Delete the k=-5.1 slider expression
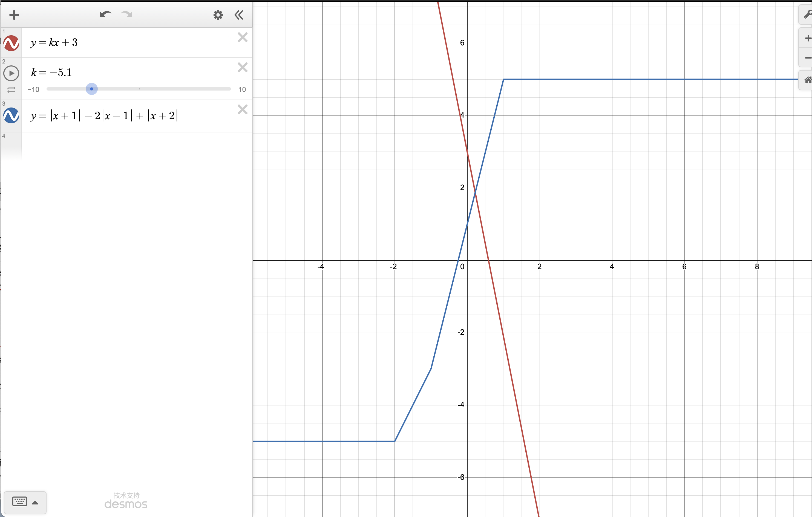This screenshot has height=517, width=812. coord(243,67)
